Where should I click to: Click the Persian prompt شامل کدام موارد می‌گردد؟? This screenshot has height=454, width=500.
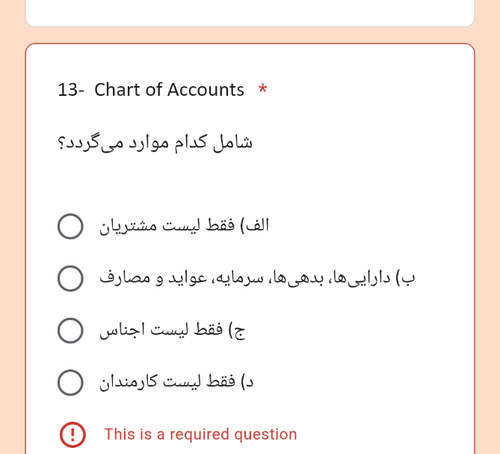(x=155, y=143)
